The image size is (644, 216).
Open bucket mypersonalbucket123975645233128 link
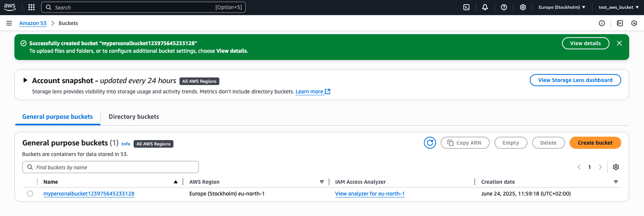(x=89, y=194)
